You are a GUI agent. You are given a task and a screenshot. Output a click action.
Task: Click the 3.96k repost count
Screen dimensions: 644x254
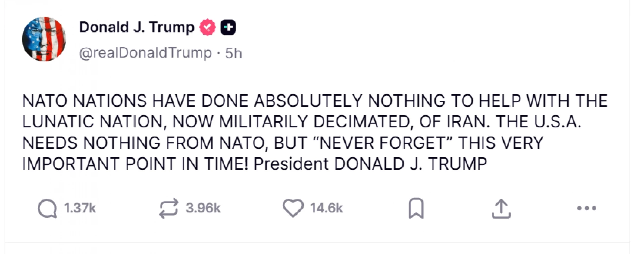click(203, 208)
